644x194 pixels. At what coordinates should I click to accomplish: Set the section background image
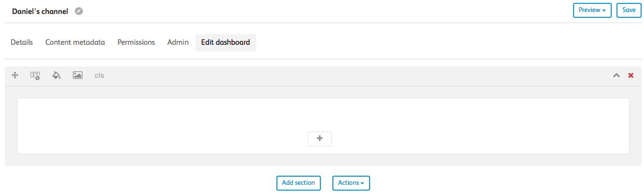coord(78,76)
